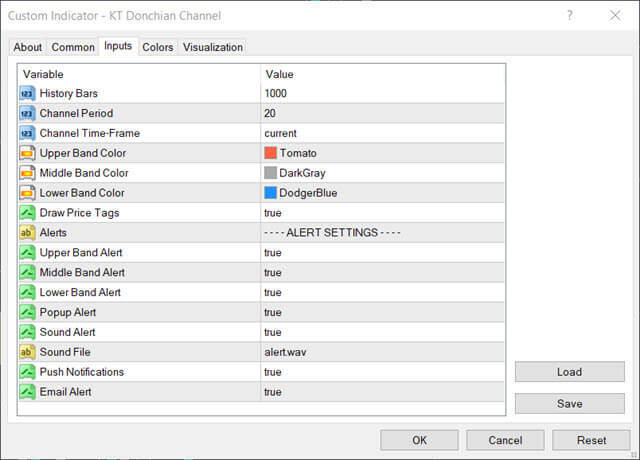Toggle the Sound Alert true value
Screen dimensions: 640x460
pyautogui.click(x=273, y=332)
